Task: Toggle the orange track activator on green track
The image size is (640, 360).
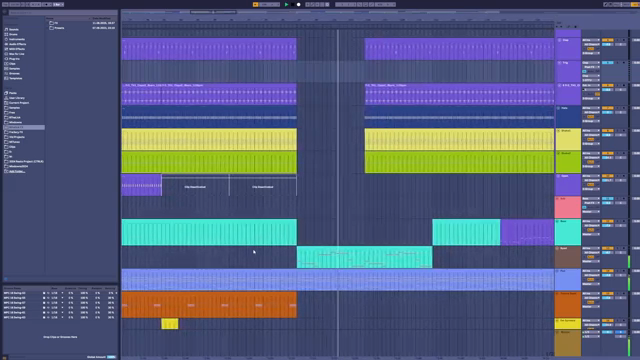Action: tap(607, 153)
